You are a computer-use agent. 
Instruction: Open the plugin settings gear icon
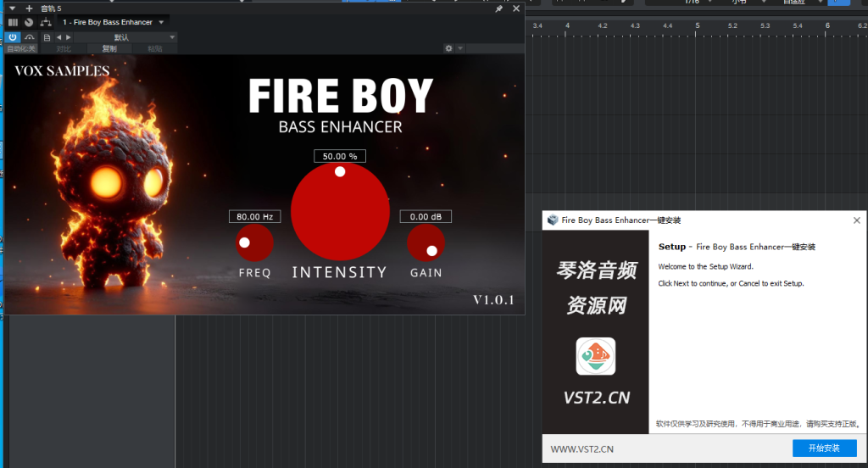pos(449,48)
